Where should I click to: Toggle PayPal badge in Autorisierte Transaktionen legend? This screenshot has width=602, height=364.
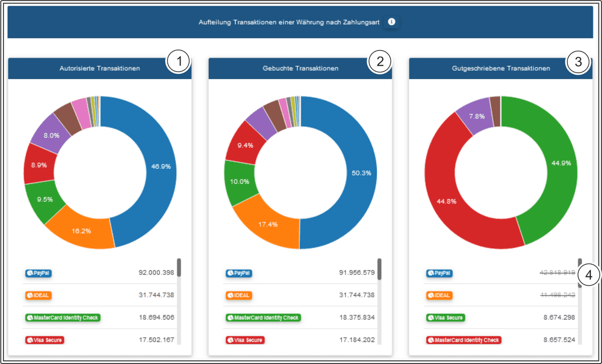[39, 273]
